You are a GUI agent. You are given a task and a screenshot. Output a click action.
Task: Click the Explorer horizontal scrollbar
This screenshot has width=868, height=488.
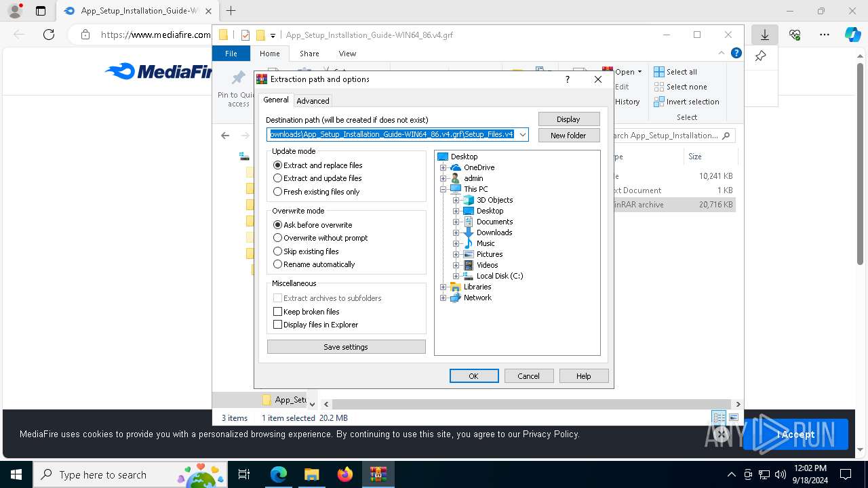532,404
